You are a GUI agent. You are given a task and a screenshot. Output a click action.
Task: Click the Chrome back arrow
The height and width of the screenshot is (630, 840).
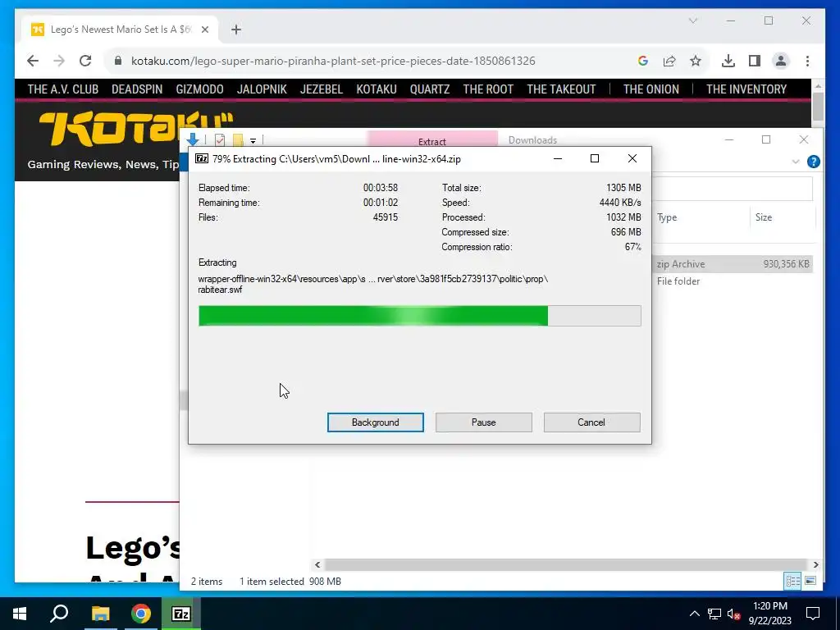pyautogui.click(x=33, y=61)
